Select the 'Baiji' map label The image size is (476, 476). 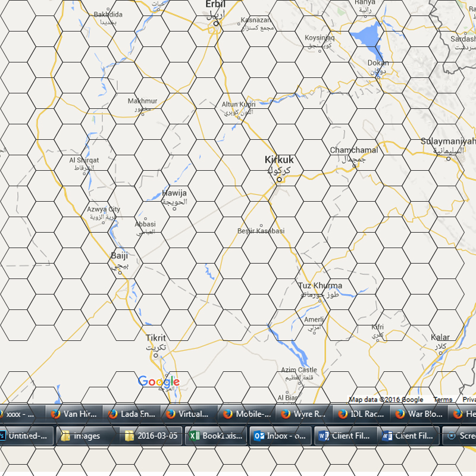(120, 256)
